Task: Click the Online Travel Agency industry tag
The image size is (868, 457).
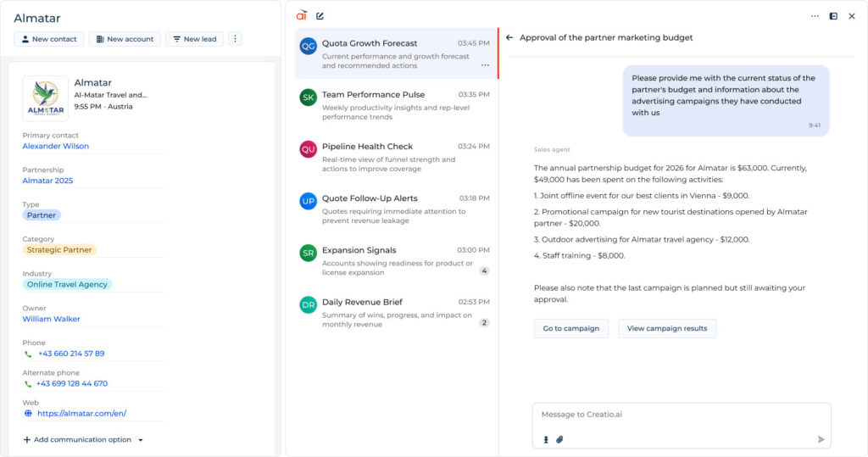Action: click(67, 284)
